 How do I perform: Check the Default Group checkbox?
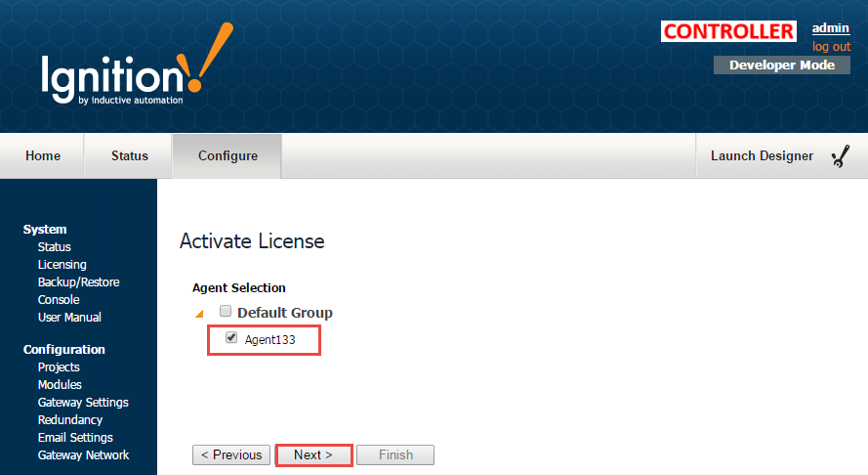tap(226, 311)
